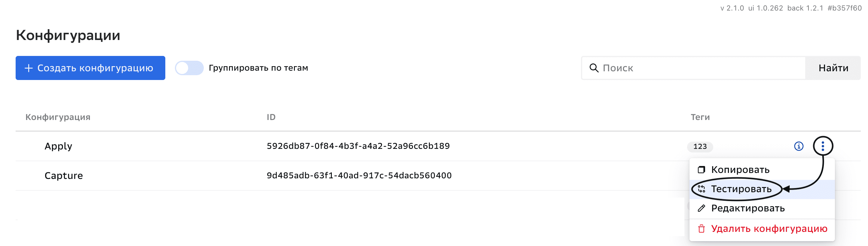Click the magnifier icon in search field

point(594,68)
